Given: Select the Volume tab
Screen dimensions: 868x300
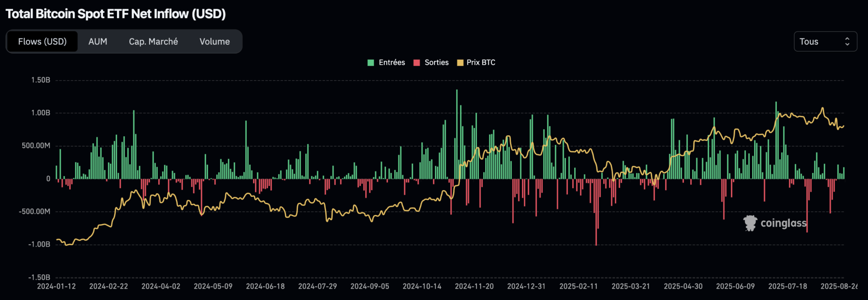Looking at the screenshot, I should pyautogui.click(x=214, y=42).
